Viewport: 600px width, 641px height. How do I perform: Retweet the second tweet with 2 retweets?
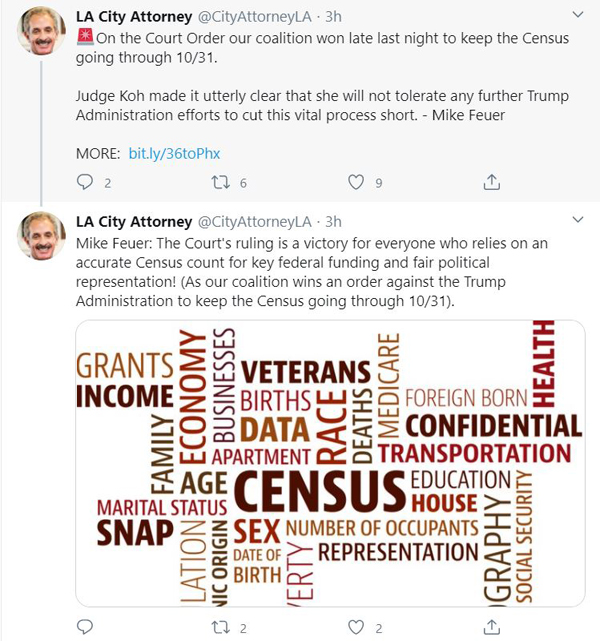click(x=221, y=627)
